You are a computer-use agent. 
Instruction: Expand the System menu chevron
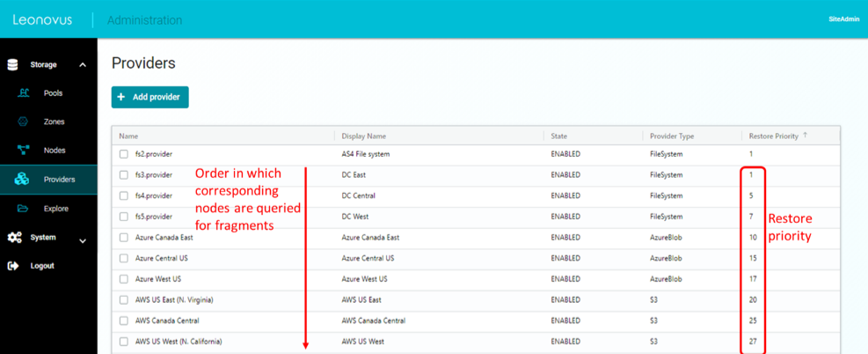pos(83,241)
